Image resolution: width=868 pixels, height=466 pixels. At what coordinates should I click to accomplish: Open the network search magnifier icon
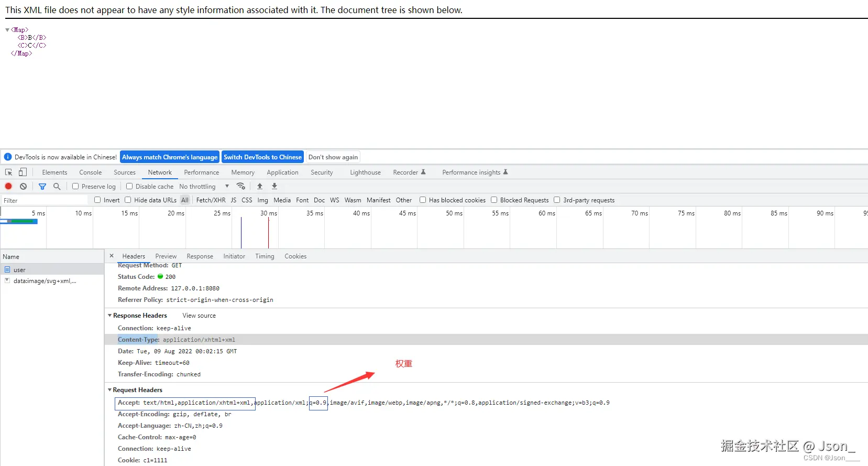tap(57, 186)
